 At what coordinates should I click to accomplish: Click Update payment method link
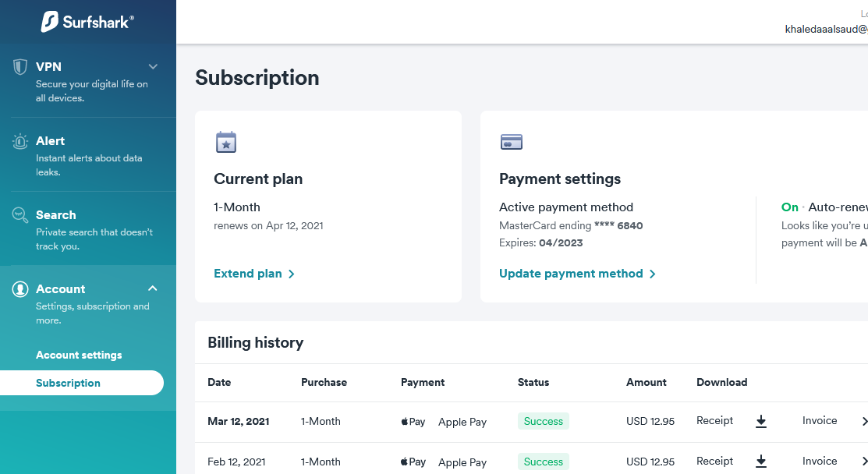[x=571, y=274]
